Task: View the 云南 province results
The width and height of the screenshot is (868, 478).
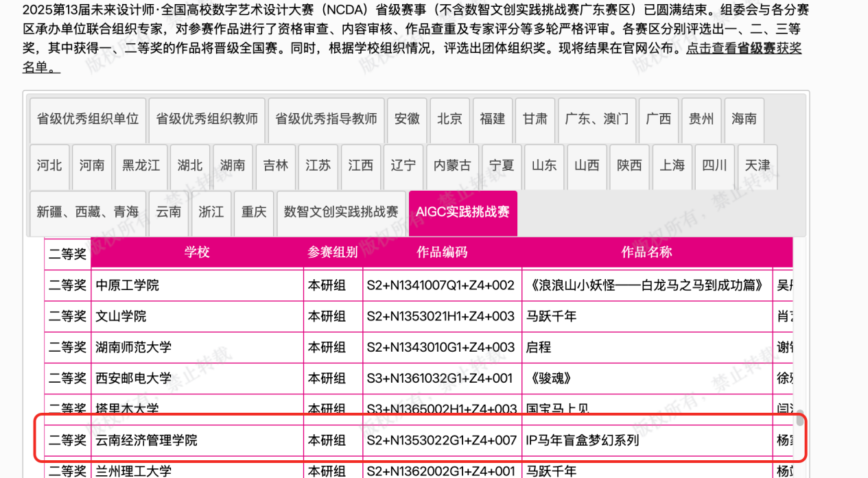Action: pyautogui.click(x=169, y=213)
